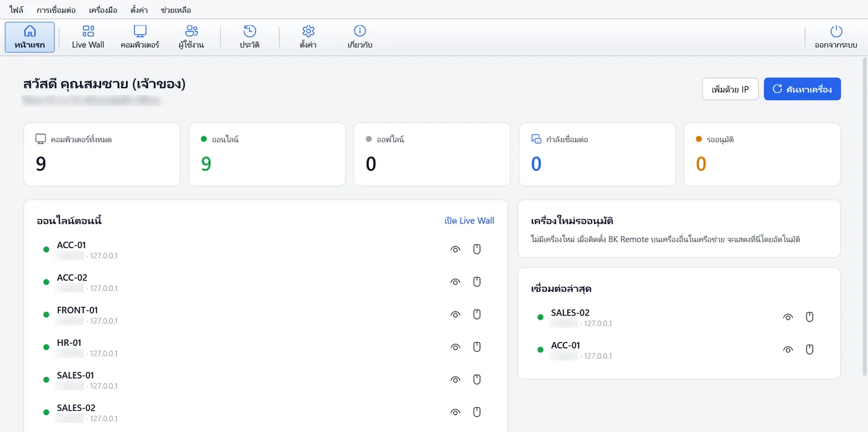Image resolution: width=868 pixels, height=432 pixels.
Task: Open the ช่วยเหลือ menu
Action: click(x=176, y=10)
